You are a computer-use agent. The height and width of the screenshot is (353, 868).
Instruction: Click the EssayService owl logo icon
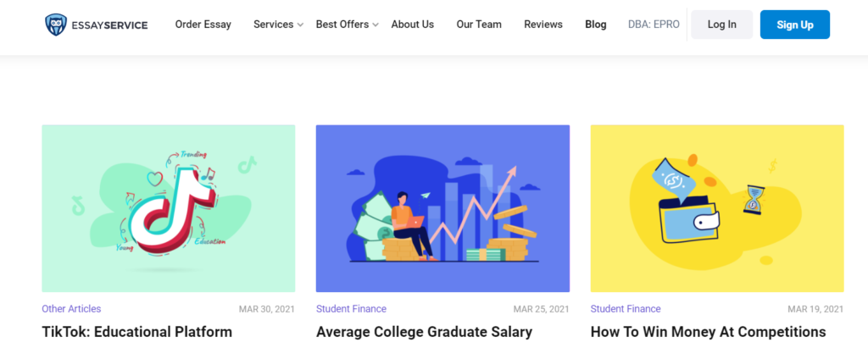55,25
